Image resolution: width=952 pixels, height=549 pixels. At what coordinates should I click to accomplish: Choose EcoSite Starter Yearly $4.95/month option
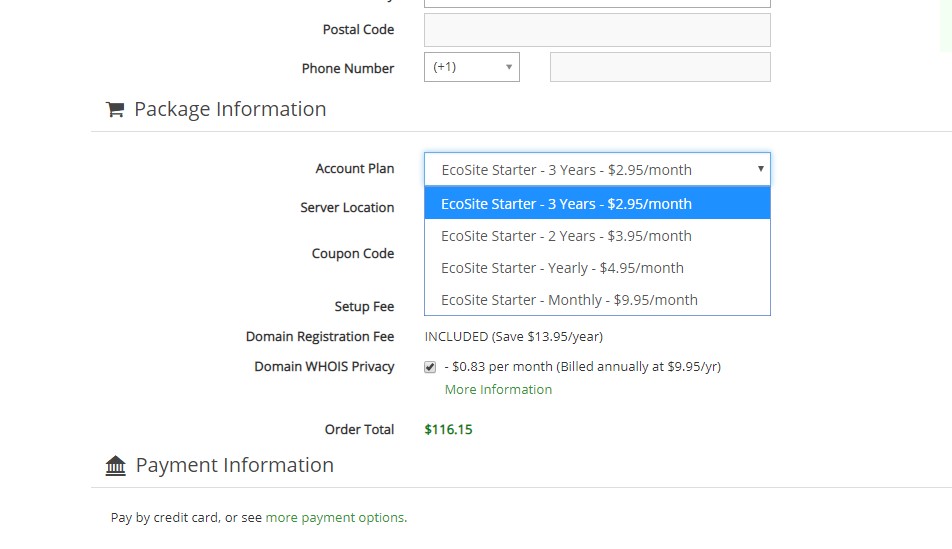point(597,268)
